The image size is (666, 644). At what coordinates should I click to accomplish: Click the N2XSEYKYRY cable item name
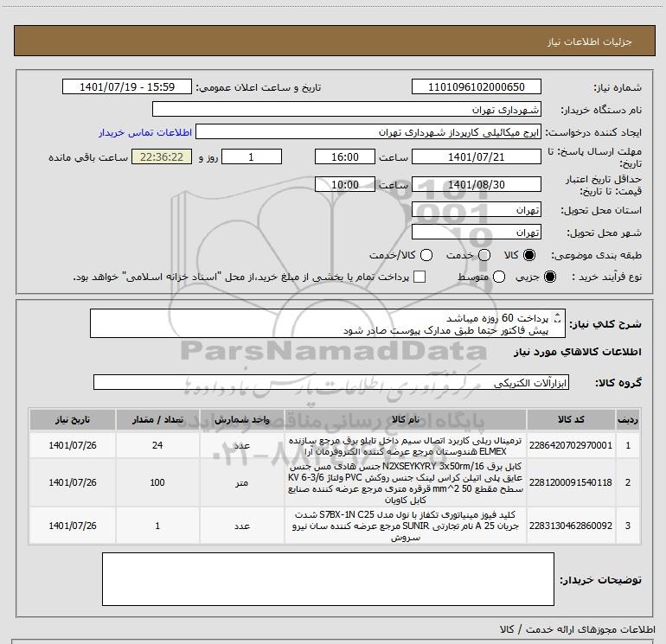coord(405,483)
